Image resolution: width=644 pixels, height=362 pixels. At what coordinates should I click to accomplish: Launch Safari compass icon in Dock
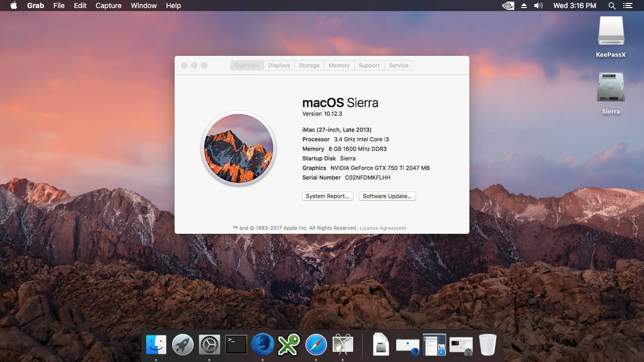316,345
